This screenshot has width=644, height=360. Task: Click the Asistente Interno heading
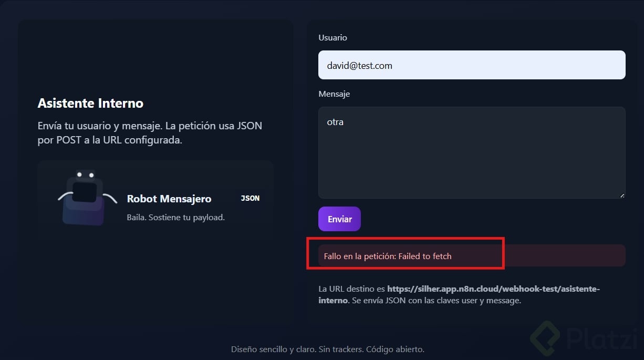[x=90, y=103]
